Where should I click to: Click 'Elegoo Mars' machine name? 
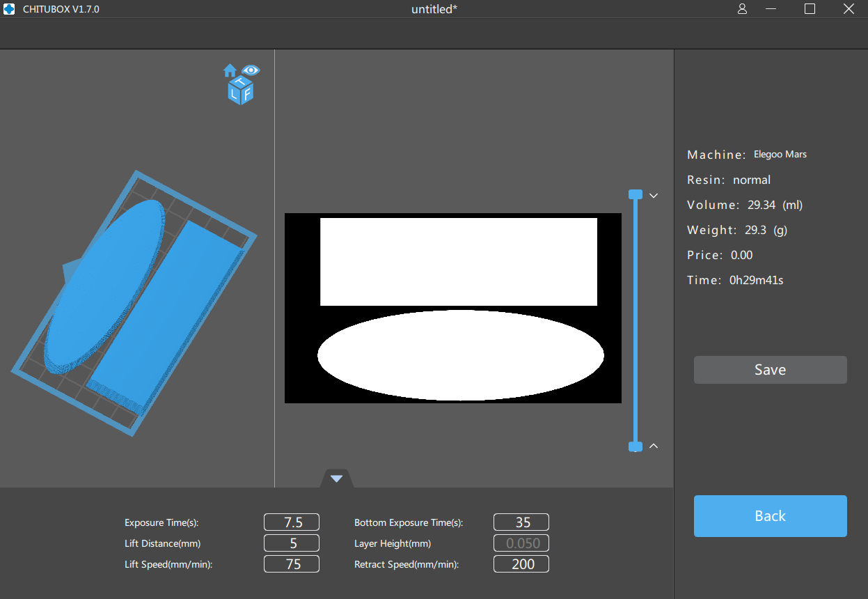(x=780, y=155)
